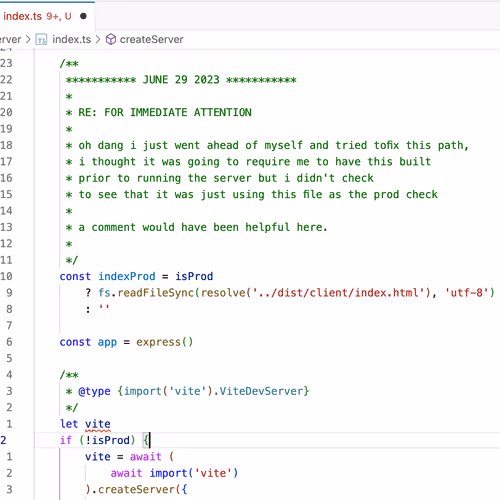This screenshot has width=500, height=500.
Task: Open index.ts breadcrumb item
Action: [x=71, y=40]
